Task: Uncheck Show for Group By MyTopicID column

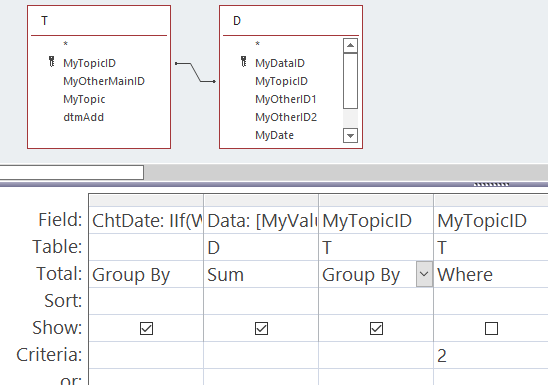Action: pos(376,328)
